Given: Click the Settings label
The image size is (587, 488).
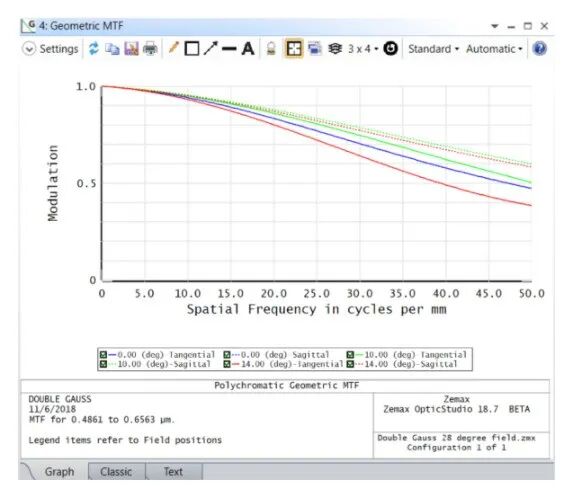Looking at the screenshot, I should (59, 49).
